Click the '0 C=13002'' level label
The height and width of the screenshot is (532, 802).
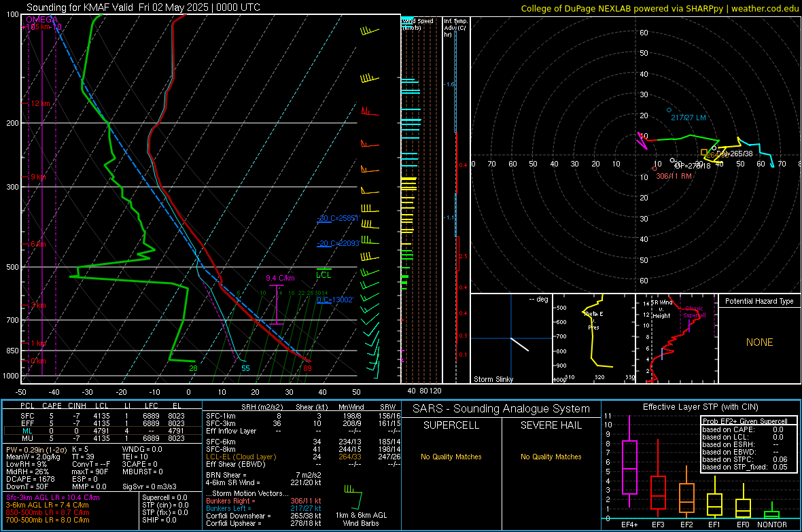click(335, 300)
